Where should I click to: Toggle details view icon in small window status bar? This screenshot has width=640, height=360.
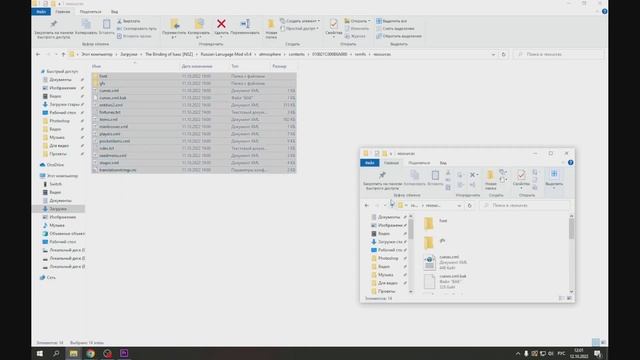coord(562,298)
